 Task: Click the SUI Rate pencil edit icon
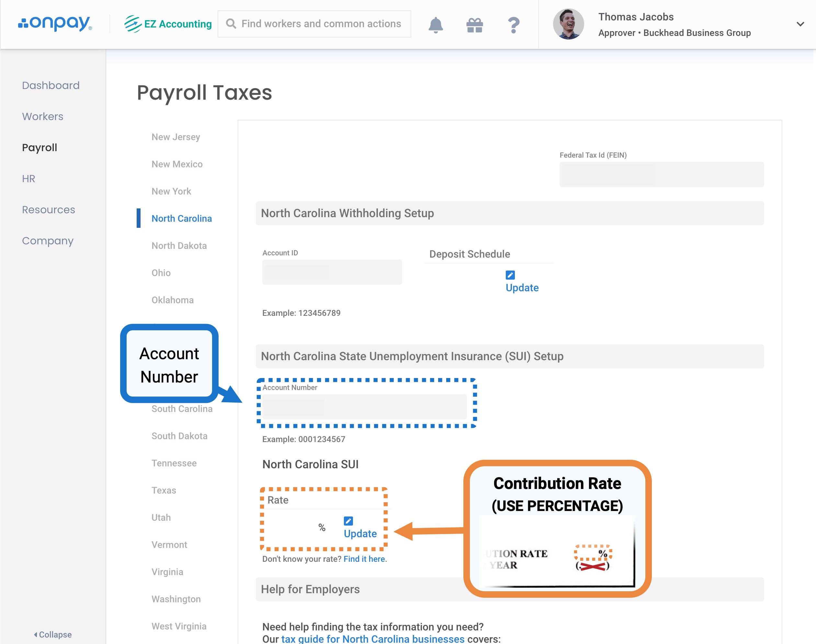coord(348,521)
